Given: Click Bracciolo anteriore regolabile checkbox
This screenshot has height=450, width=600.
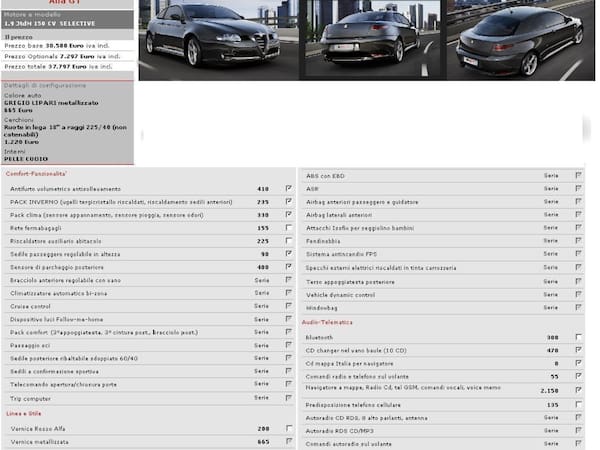Looking at the screenshot, I should tap(289, 280).
